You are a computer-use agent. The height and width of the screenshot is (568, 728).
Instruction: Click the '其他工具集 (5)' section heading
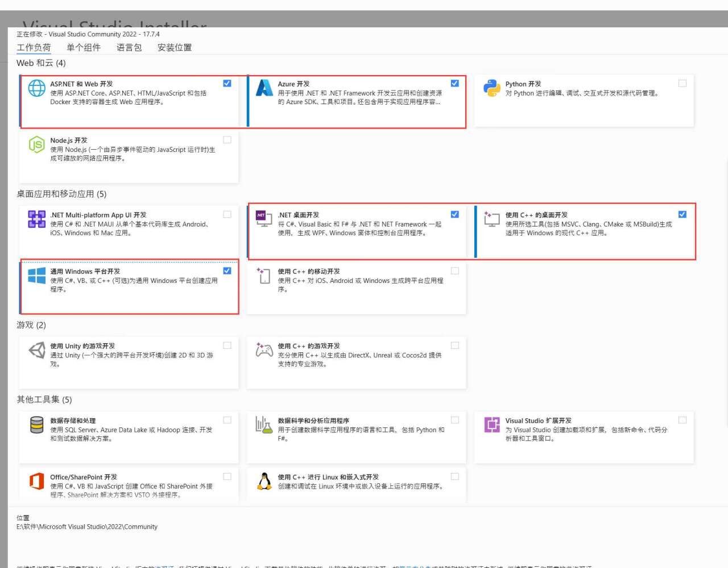pyautogui.click(x=44, y=400)
